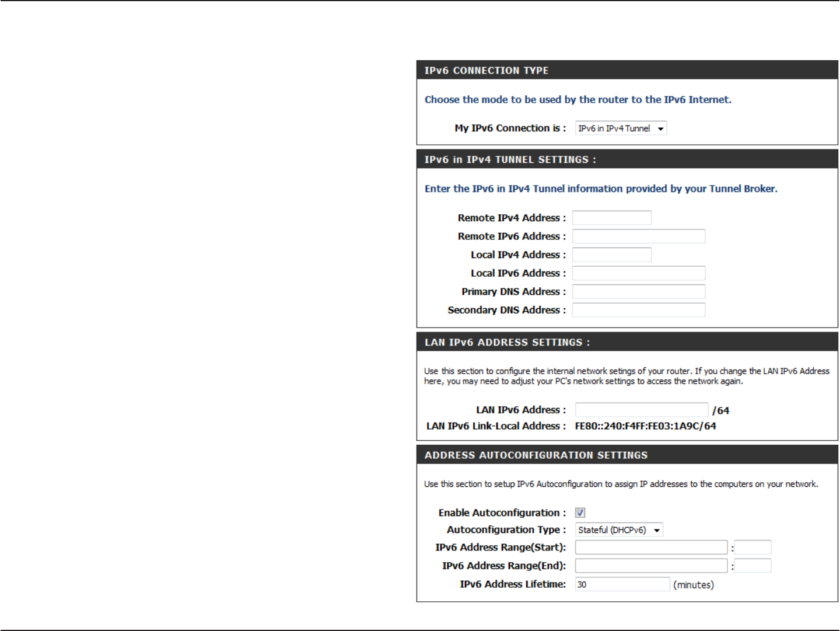This screenshot has height=631, width=840.
Task: Click the Remote IPv6 Address field
Action: tap(639, 236)
